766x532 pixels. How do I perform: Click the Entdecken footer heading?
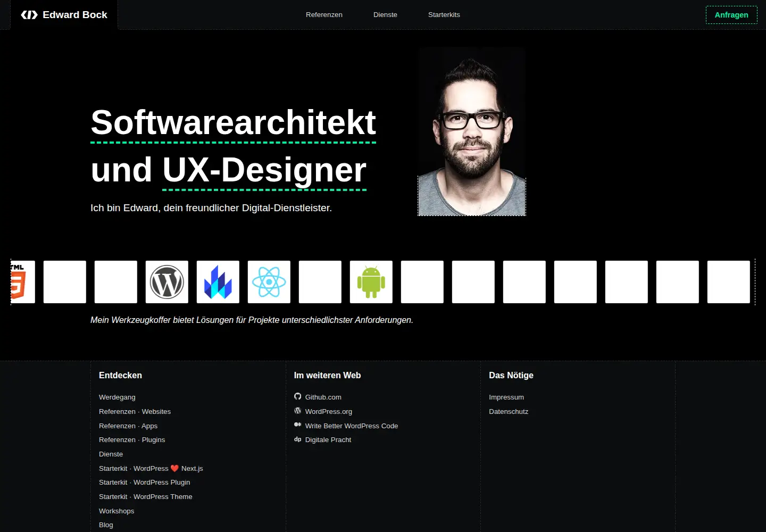(120, 376)
